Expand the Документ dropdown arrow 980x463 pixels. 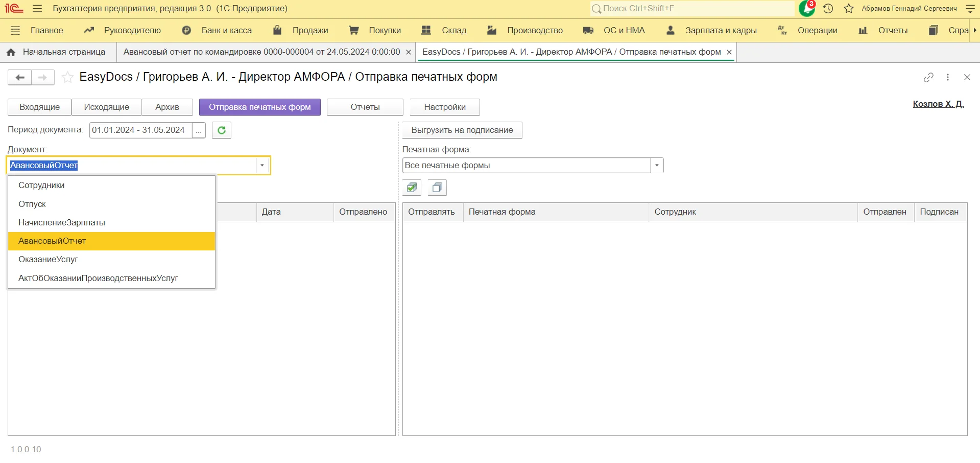click(x=262, y=166)
